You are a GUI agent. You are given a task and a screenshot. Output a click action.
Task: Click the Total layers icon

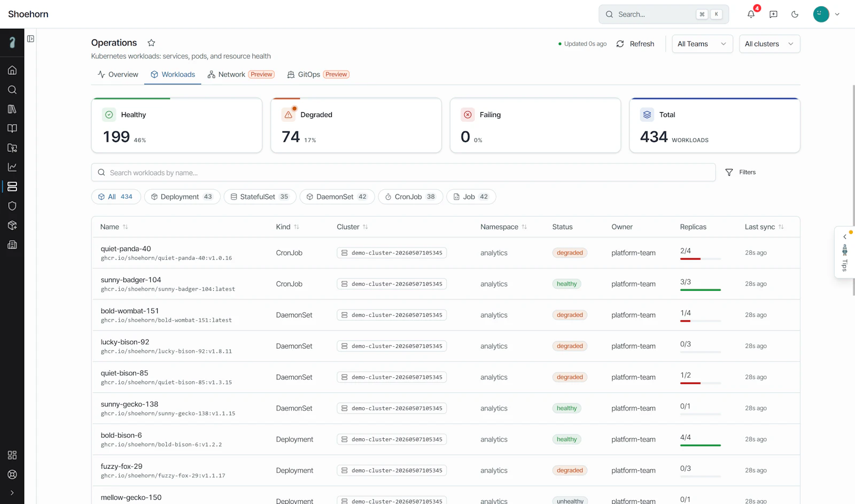point(647,114)
